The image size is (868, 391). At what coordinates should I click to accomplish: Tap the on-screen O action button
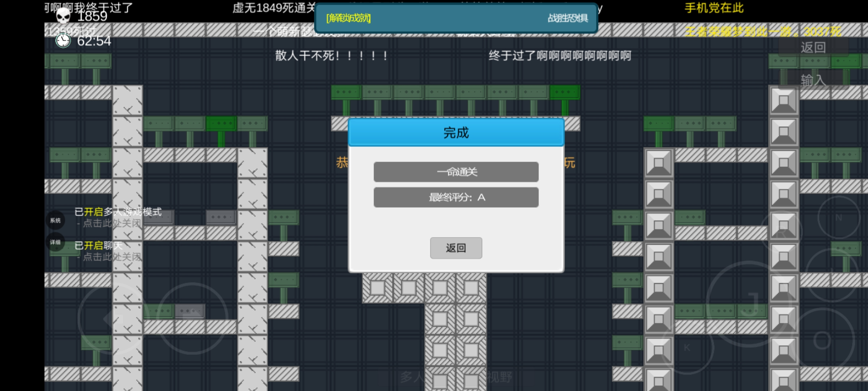tap(822, 340)
